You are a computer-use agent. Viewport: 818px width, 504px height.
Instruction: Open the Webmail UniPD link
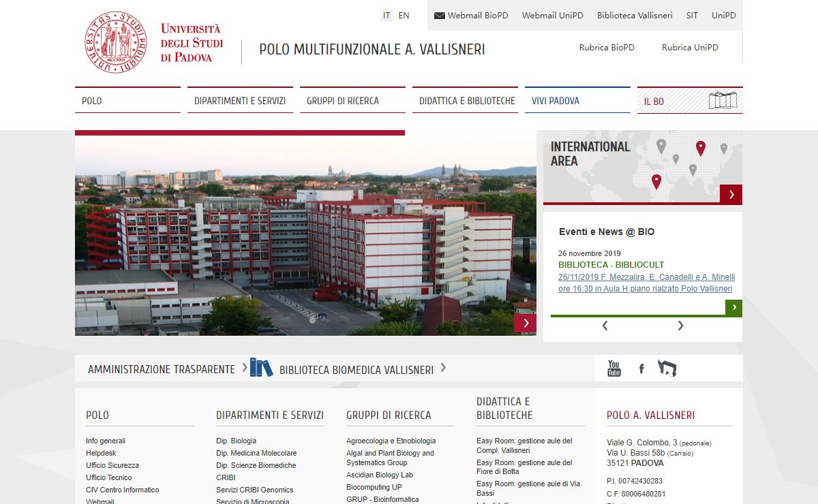coord(553,16)
